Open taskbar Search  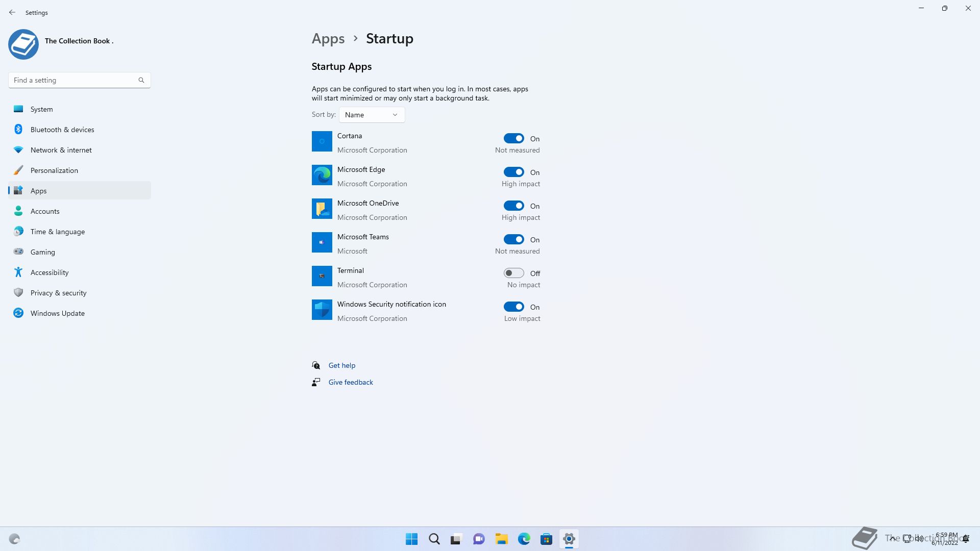point(434,539)
